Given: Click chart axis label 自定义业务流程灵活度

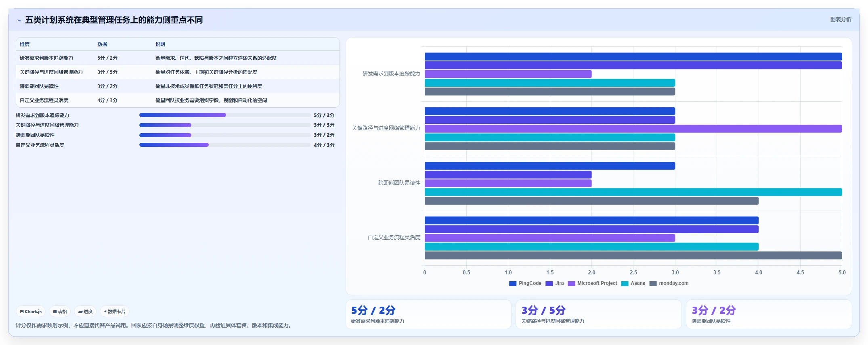Looking at the screenshot, I should (394, 238).
